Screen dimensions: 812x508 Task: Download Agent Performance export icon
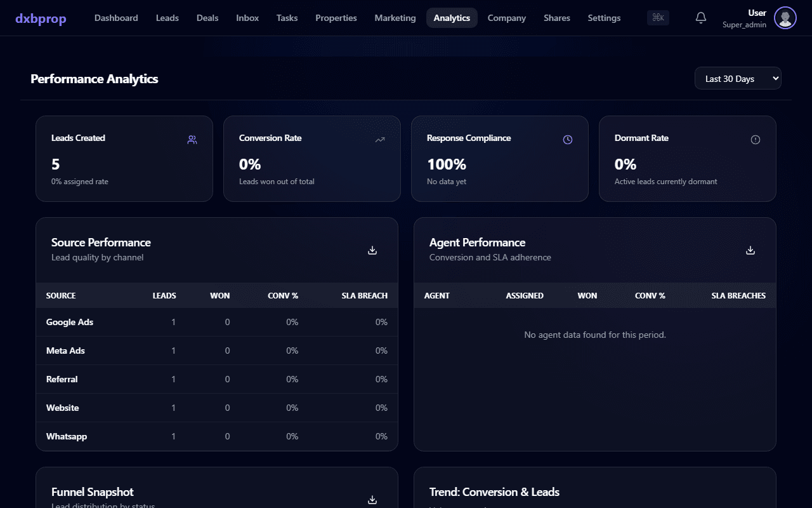point(750,250)
